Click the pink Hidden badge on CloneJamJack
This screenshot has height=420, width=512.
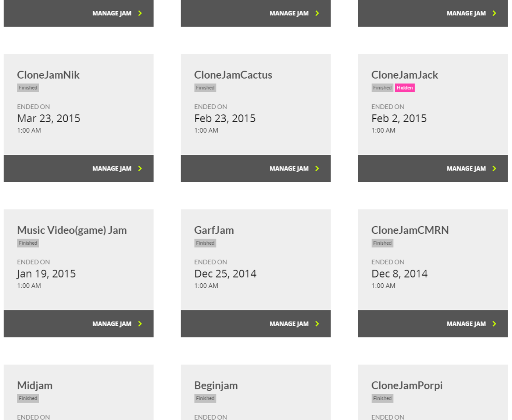tap(405, 88)
